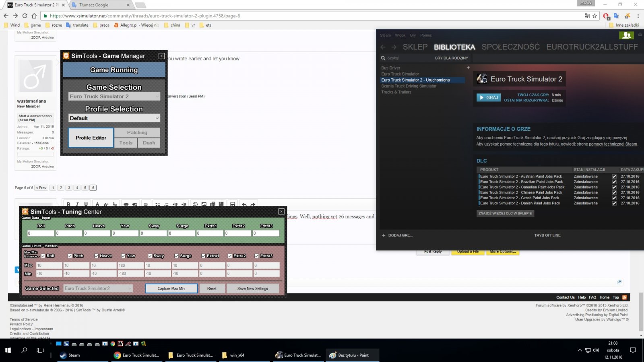Uncheck the Austrian Paint Jobs Pack DLC checkbox
This screenshot has height=362, width=644.
point(614,176)
